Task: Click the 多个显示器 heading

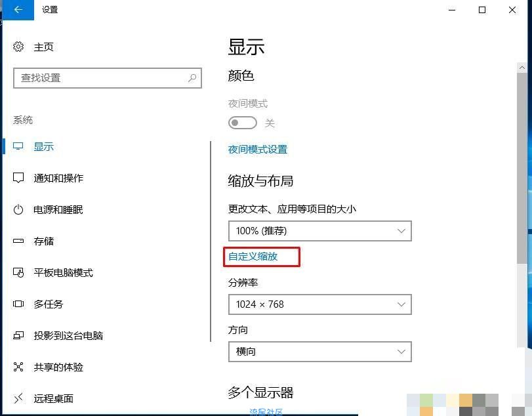Action: tap(260, 392)
